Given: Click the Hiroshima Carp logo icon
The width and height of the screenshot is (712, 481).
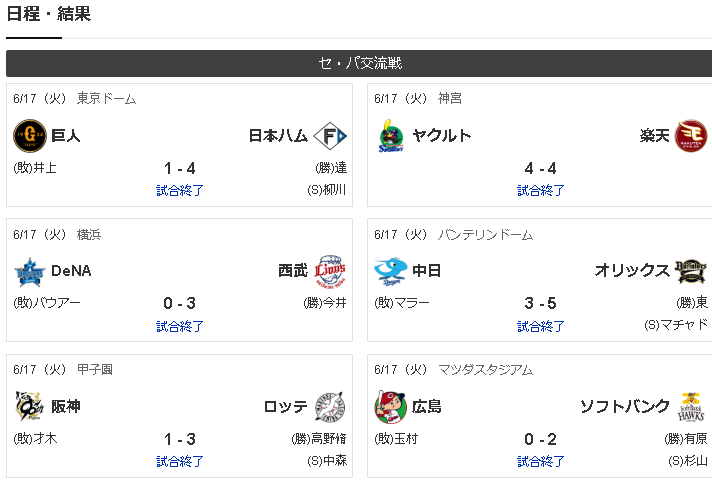Looking at the screenshot, I should point(390,407).
